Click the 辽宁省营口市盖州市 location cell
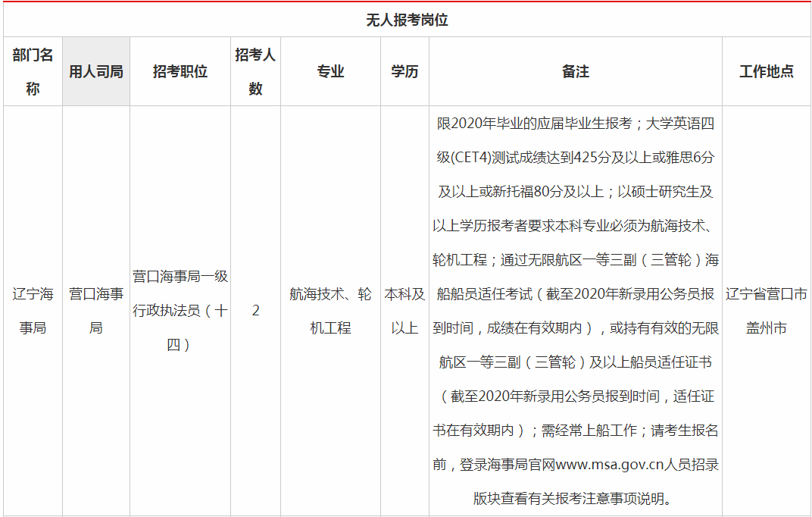This screenshot has height=517, width=812. (x=767, y=311)
